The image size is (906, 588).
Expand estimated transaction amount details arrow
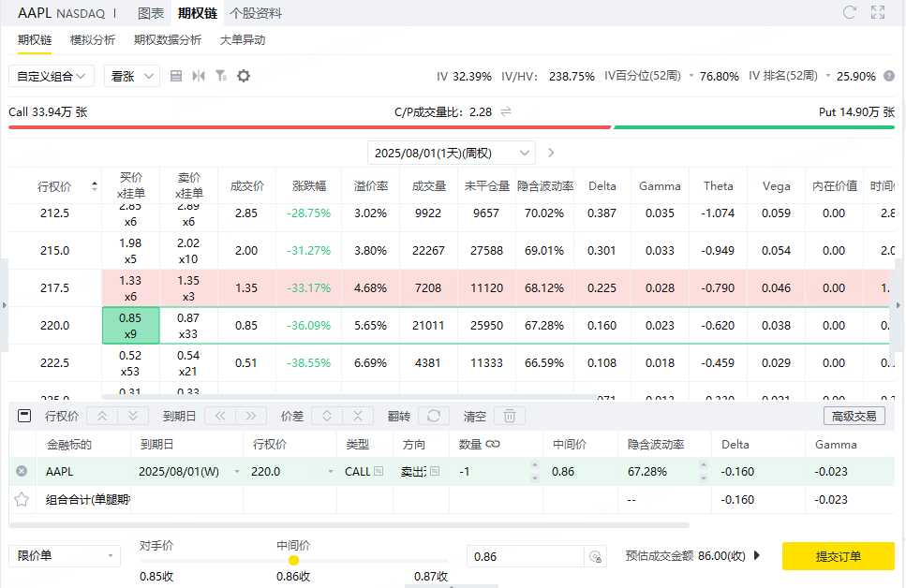(x=757, y=555)
